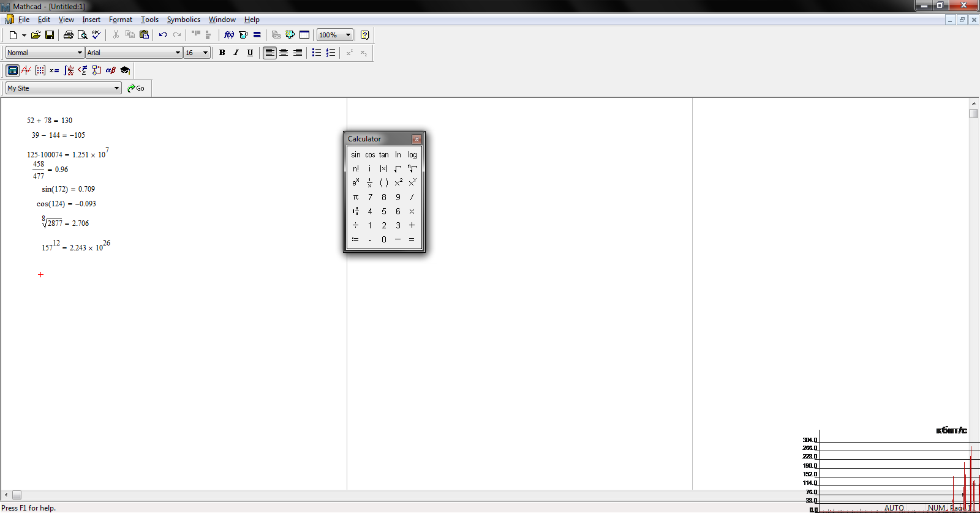Insert nth root from Calculator palette

pos(412,169)
